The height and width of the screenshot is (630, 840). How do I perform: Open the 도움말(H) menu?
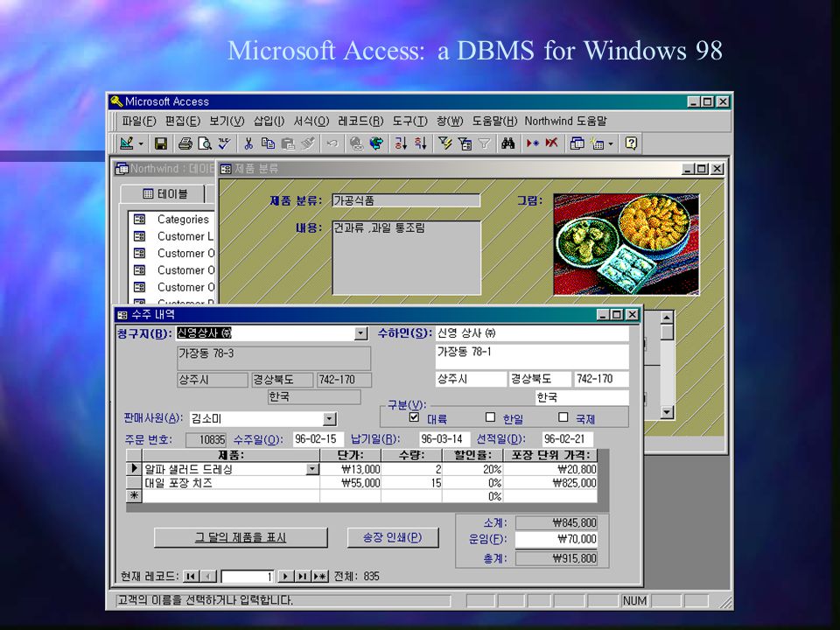494,121
